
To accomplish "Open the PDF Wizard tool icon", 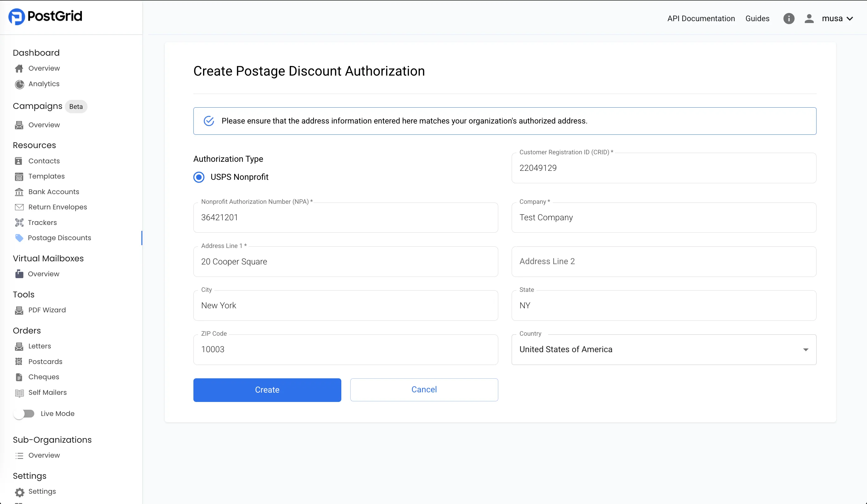I will (x=19, y=310).
